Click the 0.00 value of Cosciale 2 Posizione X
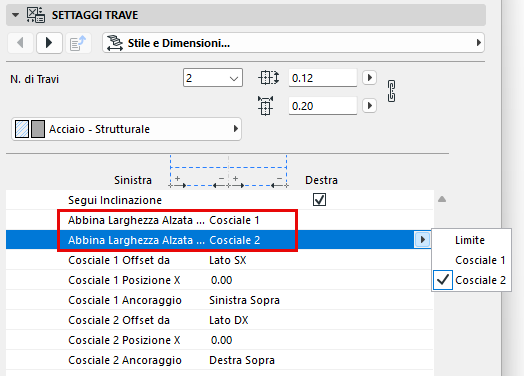This screenshot has height=376, width=524. [x=221, y=340]
